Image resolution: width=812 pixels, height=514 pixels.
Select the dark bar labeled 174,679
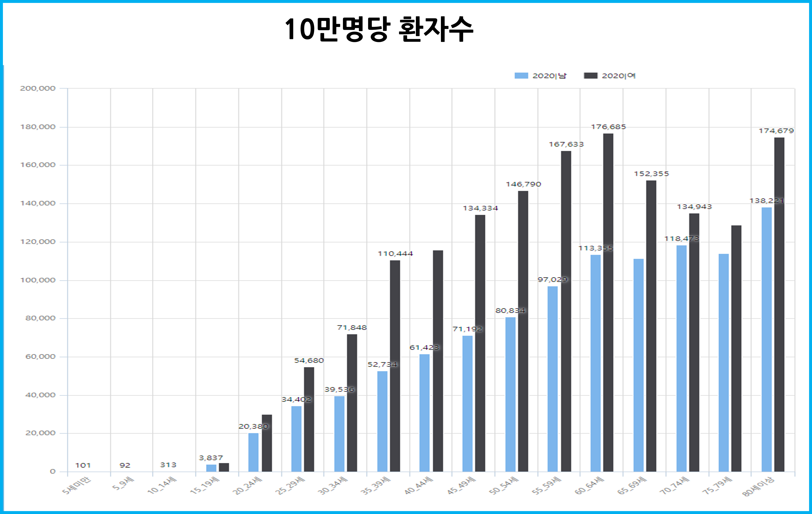point(779,304)
